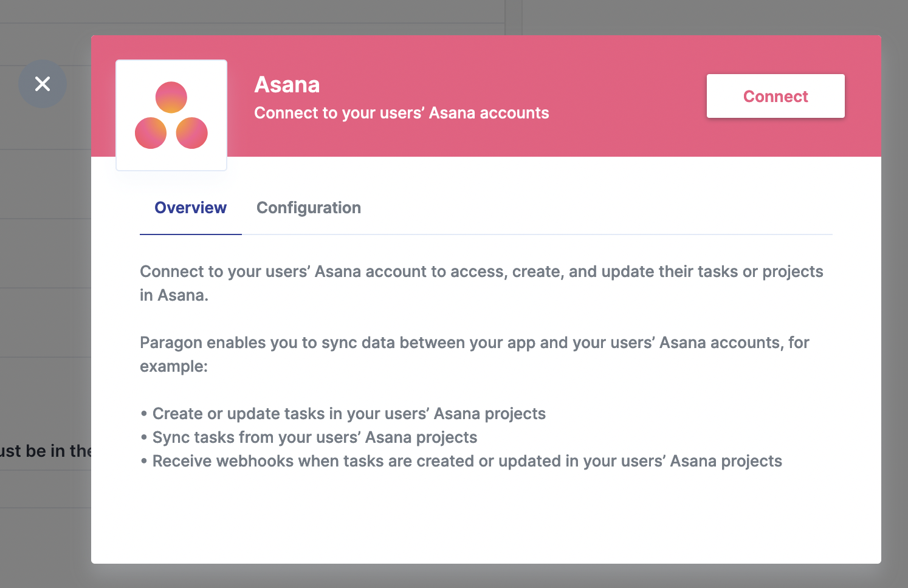908x588 pixels.
Task: Click the Asana three-dot logo
Action: (171, 115)
